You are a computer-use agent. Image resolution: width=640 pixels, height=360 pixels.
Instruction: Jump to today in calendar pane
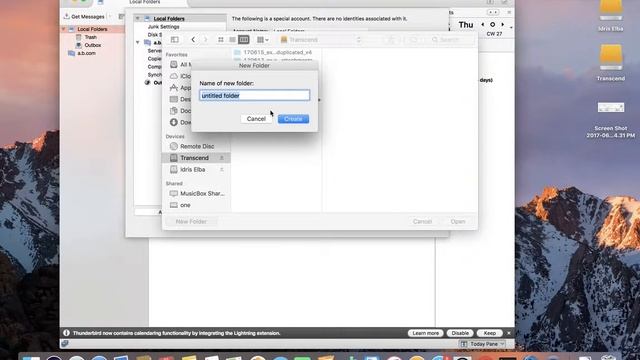493,24
